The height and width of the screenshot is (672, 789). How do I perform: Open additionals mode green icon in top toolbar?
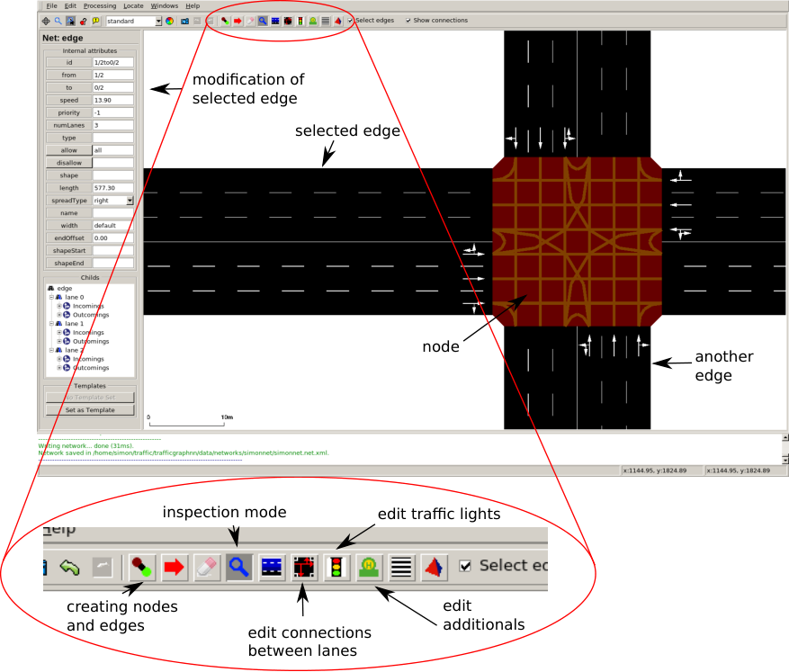coord(313,21)
